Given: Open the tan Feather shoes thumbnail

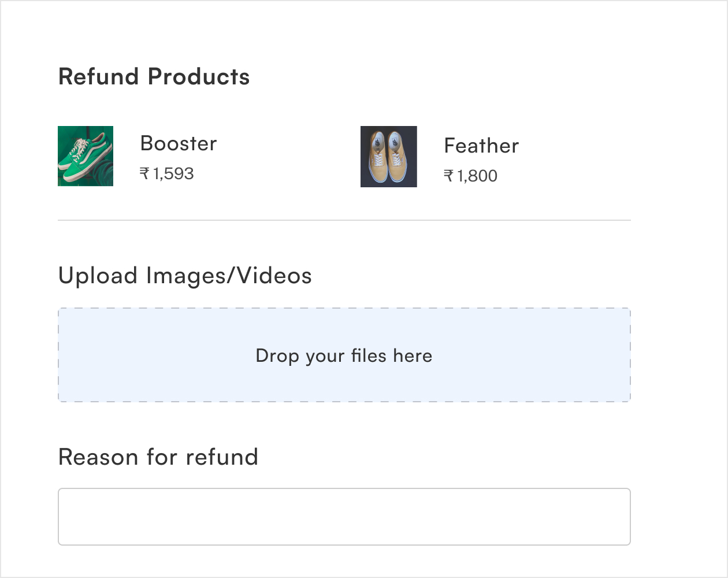Looking at the screenshot, I should coord(388,157).
